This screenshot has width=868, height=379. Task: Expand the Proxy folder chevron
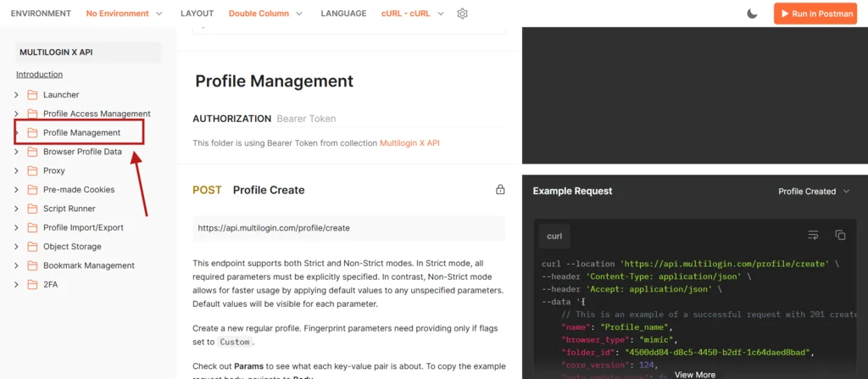tap(17, 170)
